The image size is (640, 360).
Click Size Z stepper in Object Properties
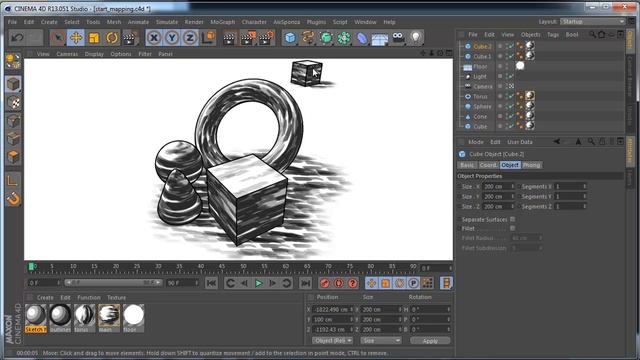click(513, 207)
